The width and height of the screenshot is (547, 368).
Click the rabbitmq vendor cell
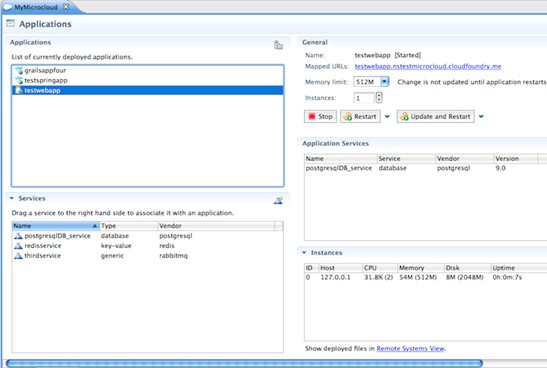(x=173, y=256)
